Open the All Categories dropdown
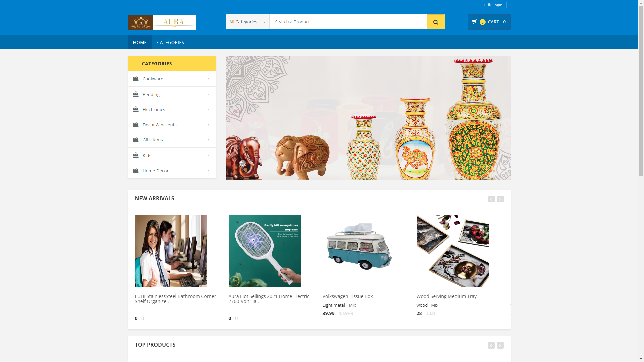644x362 pixels. [x=248, y=22]
